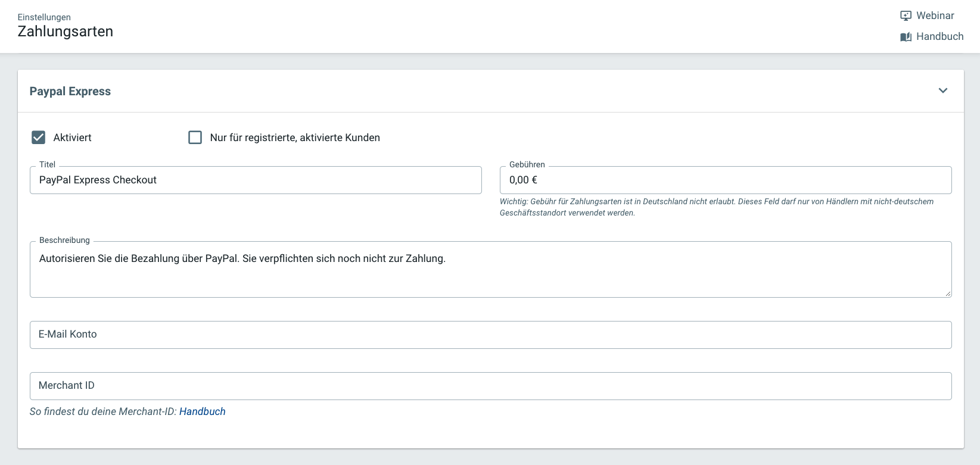Click the Zahlungsarten page title
980x465 pixels.
(66, 32)
